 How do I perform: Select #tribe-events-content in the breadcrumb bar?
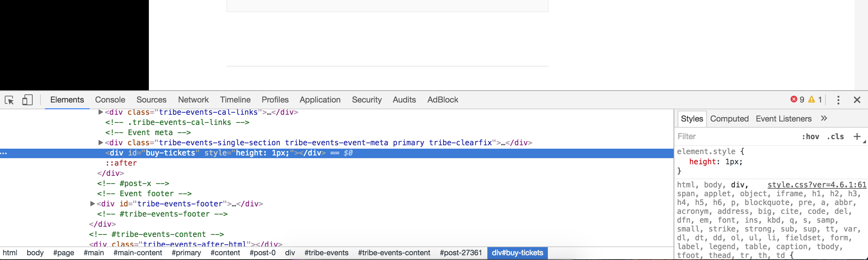coord(394,253)
